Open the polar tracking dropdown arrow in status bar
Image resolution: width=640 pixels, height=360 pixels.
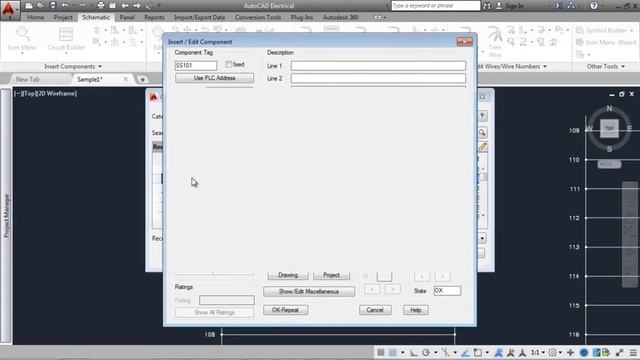point(436,353)
